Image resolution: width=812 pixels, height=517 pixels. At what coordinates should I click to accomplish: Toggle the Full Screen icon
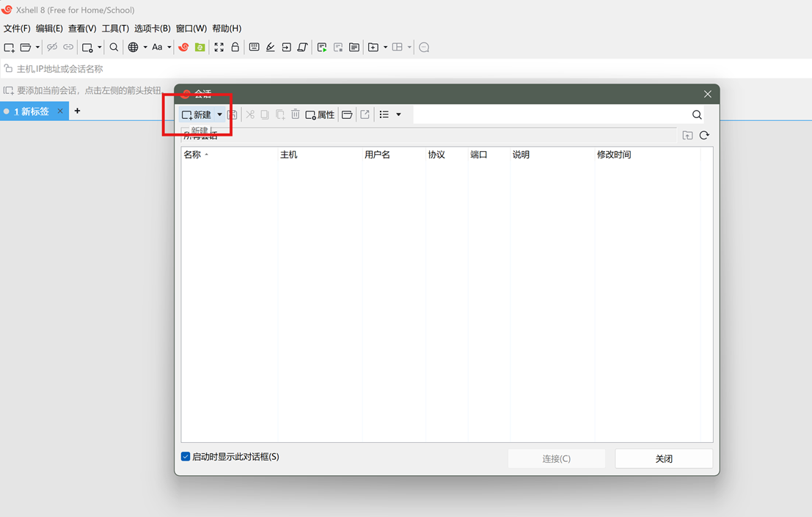[219, 47]
